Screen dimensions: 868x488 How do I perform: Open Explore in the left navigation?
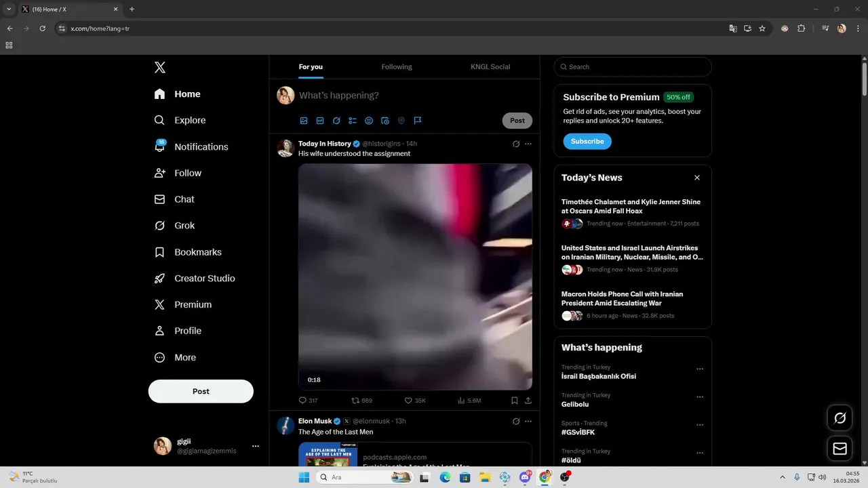pyautogui.click(x=180, y=120)
